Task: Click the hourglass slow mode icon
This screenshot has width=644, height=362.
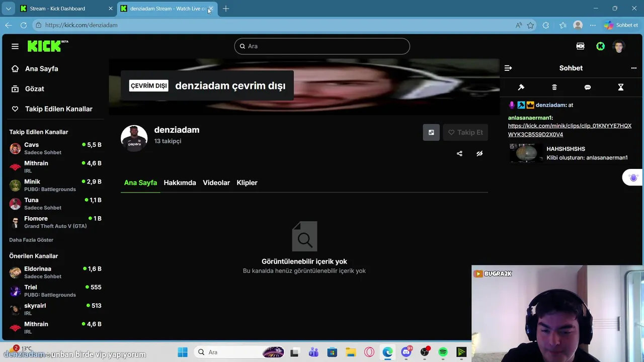Action: point(621,87)
